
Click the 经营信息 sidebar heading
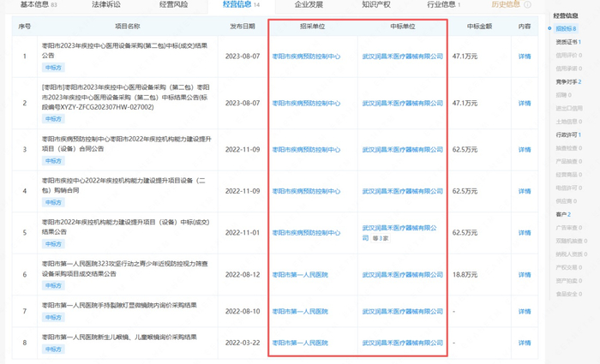(566, 15)
